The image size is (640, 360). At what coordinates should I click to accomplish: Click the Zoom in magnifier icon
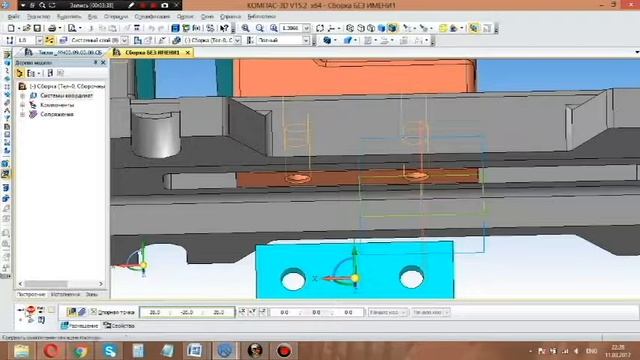[x=245, y=28]
